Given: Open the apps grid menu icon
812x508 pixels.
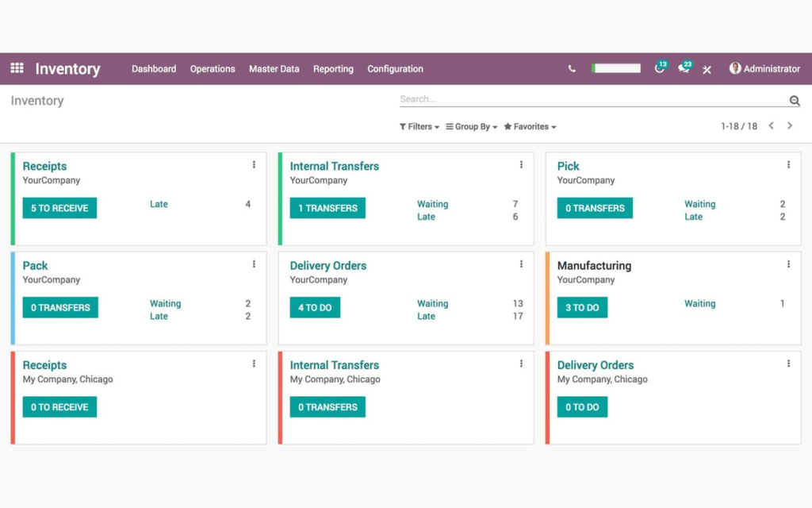Looking at the screenshot, I should pos(17,68).
